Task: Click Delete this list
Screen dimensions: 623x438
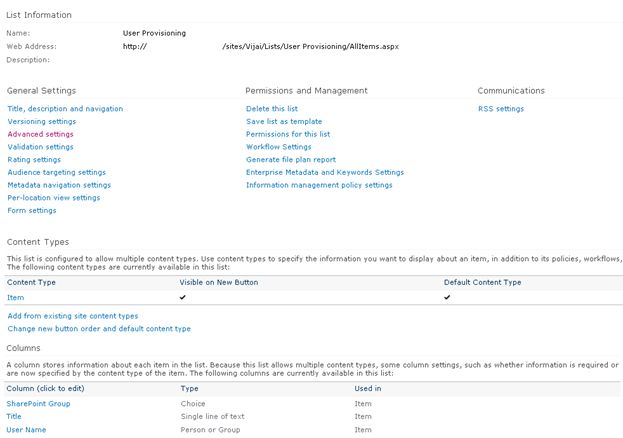Action: pyautogui.click(x=272, y=109)
